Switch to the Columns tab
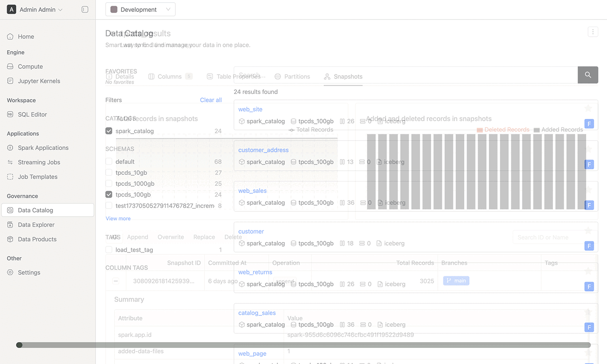 pos(170,76)
